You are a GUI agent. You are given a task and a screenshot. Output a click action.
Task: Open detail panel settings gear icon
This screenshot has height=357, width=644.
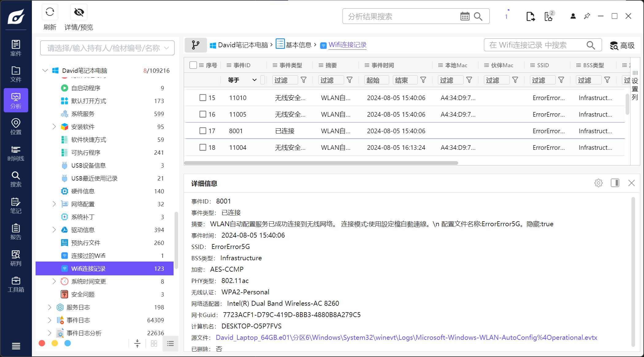click(x=598, y=183)
